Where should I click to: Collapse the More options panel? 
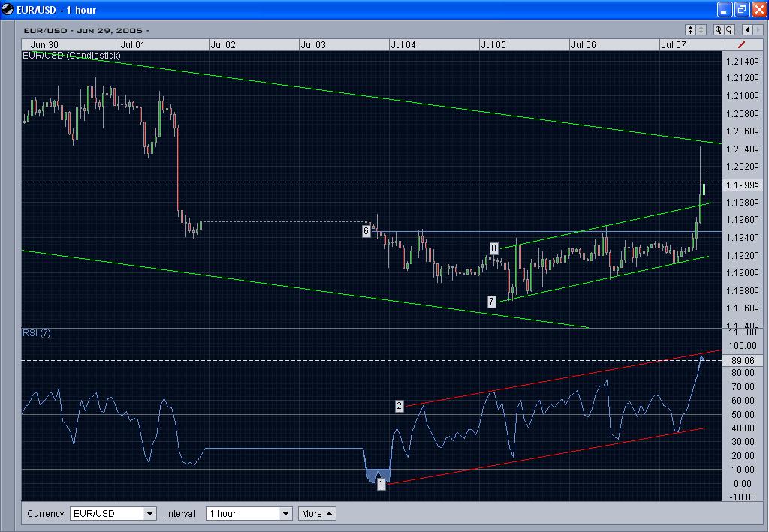(316, 513)
